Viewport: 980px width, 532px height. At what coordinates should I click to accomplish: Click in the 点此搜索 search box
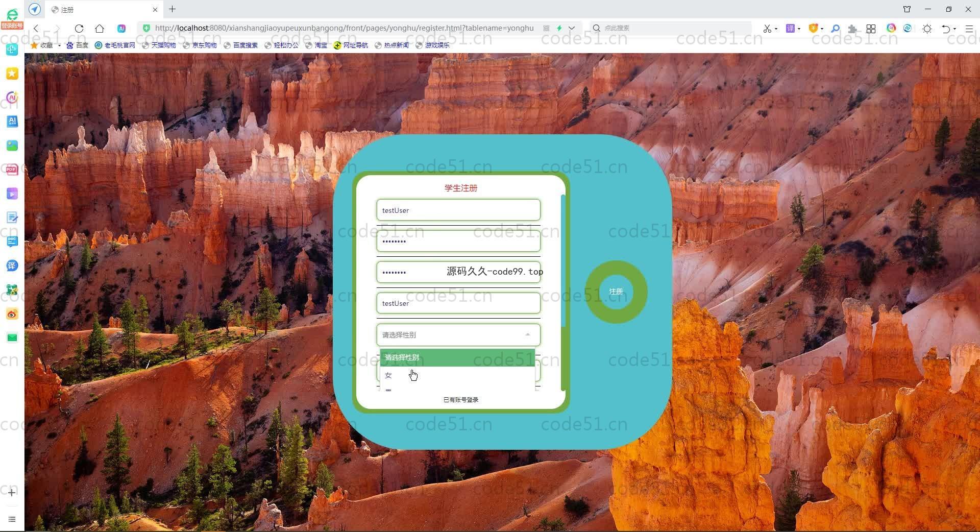[x=672, y=28]
